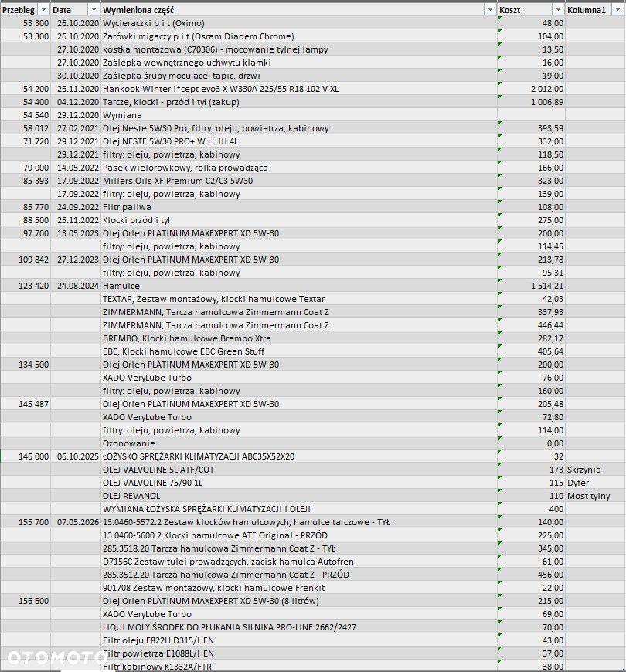Image resolution: width=626 pixels, height=672 pixels.
Task: Click the 'Filtr paliwa' cell
Action: 299,207
